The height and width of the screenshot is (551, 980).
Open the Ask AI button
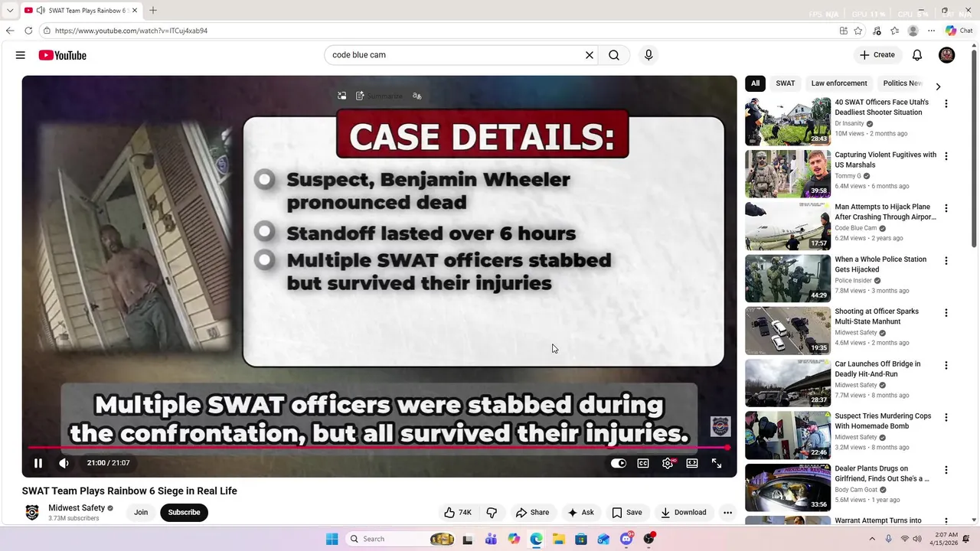click(580, 513)
